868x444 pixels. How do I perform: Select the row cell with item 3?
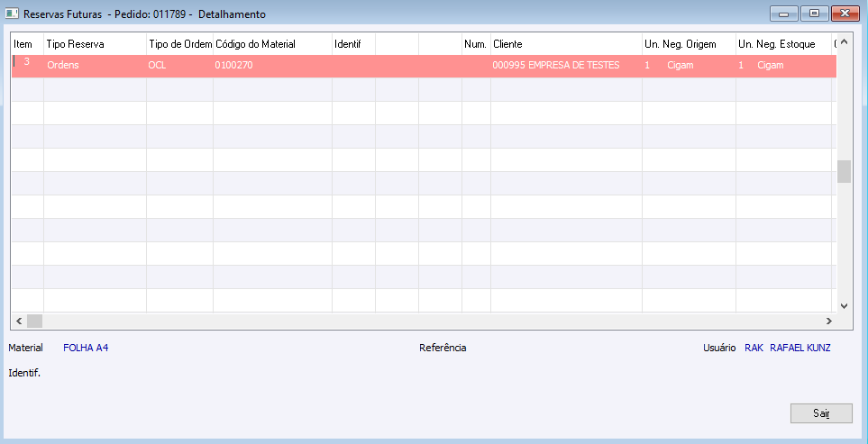pyautogui.click(x=28, y=65)
